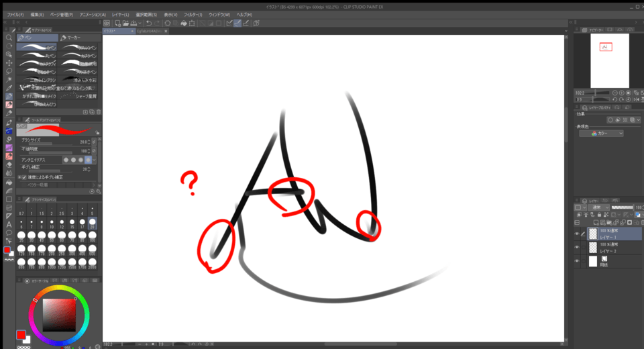Viewport: 644px width, 349px height.
Task: Click the Open file folder icon
Action: pyautogui.click(x=125, y=23)
